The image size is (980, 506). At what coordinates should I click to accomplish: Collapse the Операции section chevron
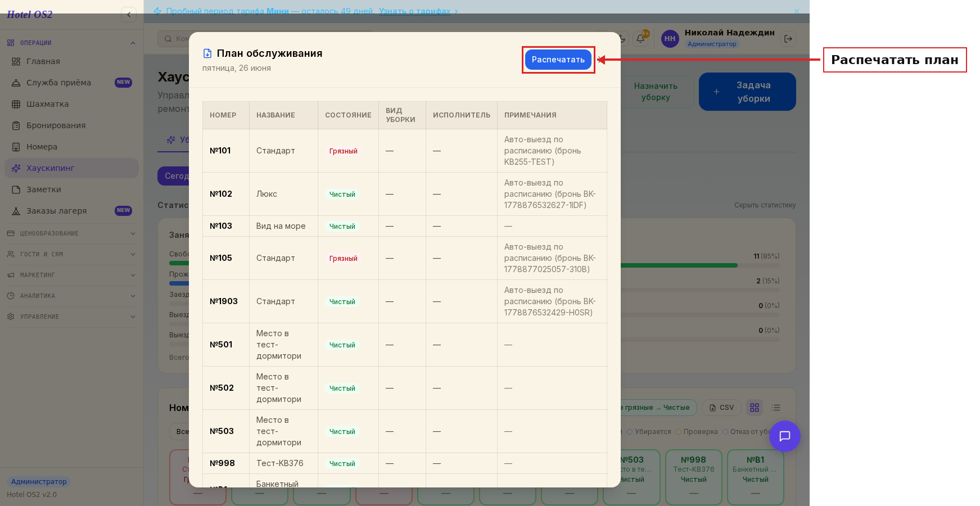click(x=133, y=43)
